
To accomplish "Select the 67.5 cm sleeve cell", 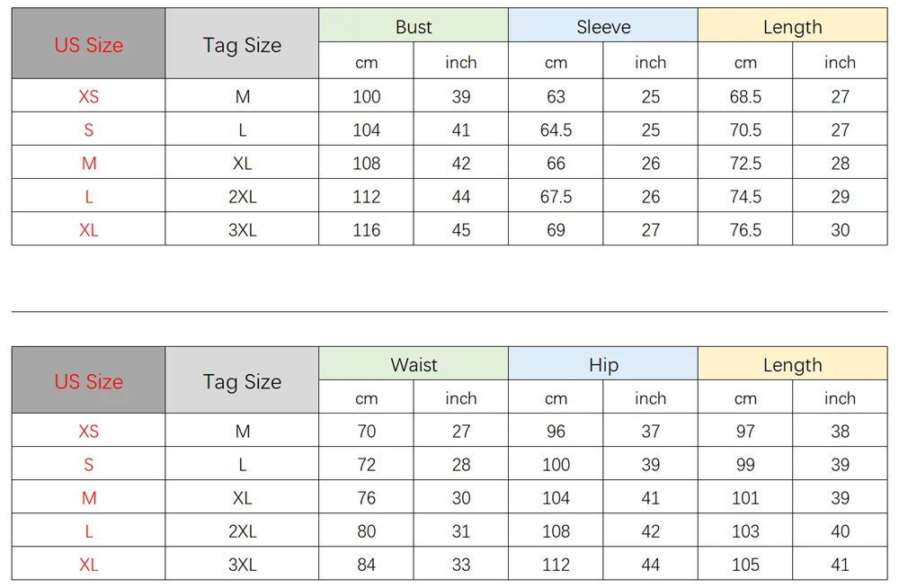I will [556, 197].
